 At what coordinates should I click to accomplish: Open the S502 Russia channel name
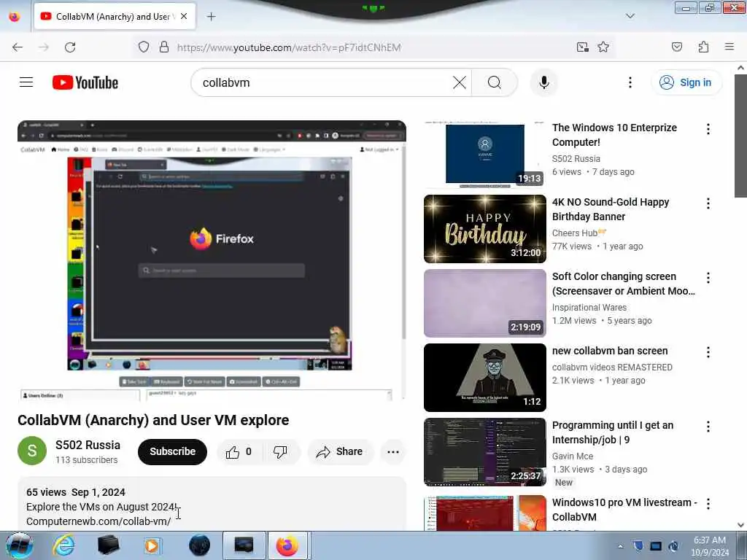pyautogui.click(x=88, y=446)
